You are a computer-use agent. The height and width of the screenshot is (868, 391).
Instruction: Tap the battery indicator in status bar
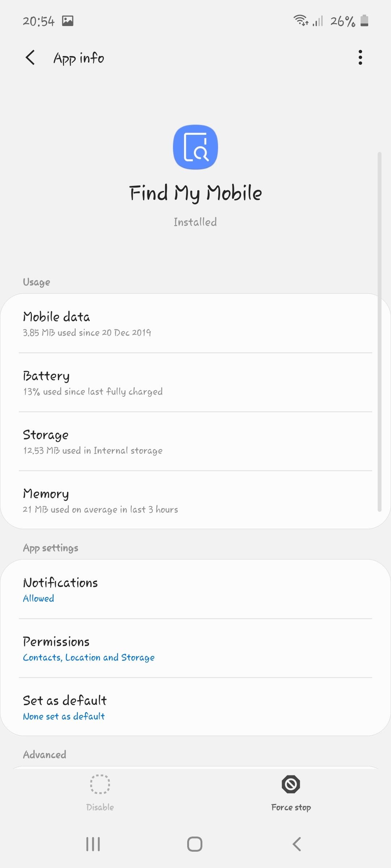[x=365, y=21]
